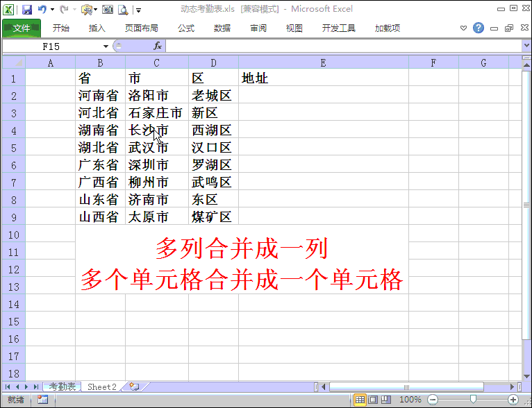Switch to Page Layout view

tap(372, 400)
